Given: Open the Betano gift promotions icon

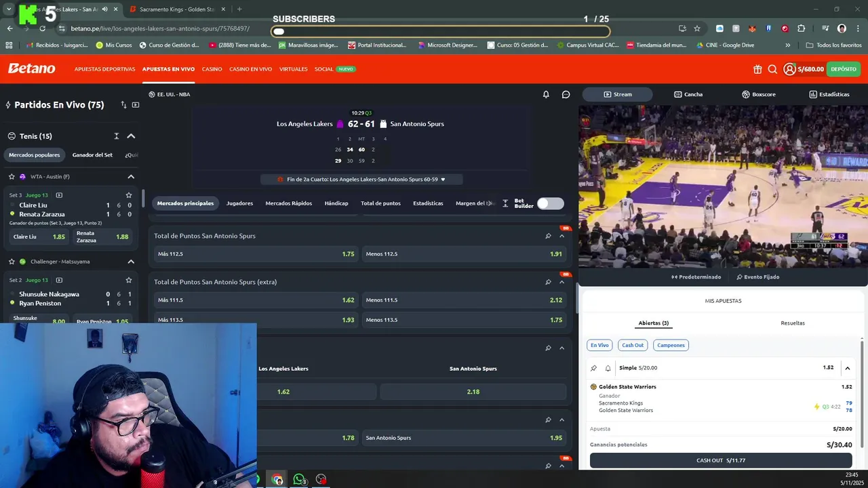Looking at the screenshot, I should 757,69.
